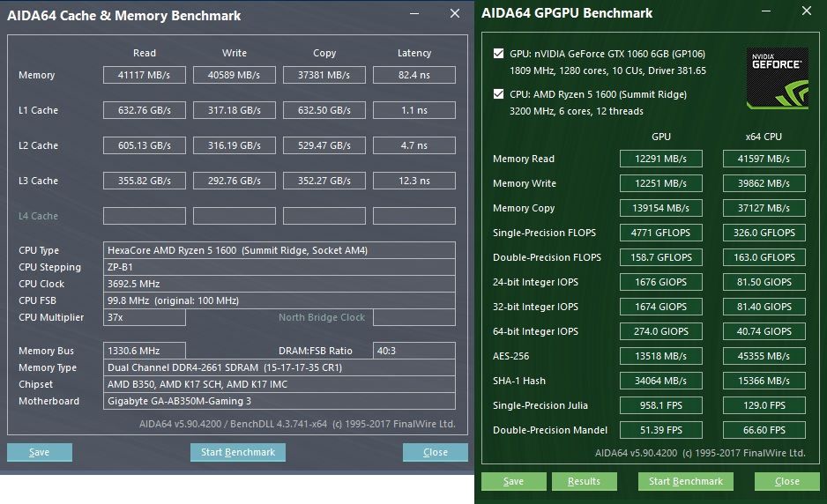Start Benchmark in Cache & Memory window
The image size is (827, 504).
point(238,452)
